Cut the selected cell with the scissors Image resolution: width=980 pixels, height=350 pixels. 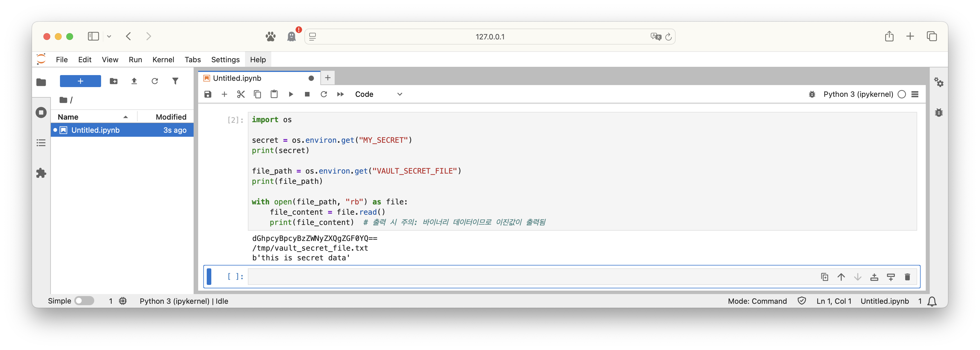click(241, 94)
